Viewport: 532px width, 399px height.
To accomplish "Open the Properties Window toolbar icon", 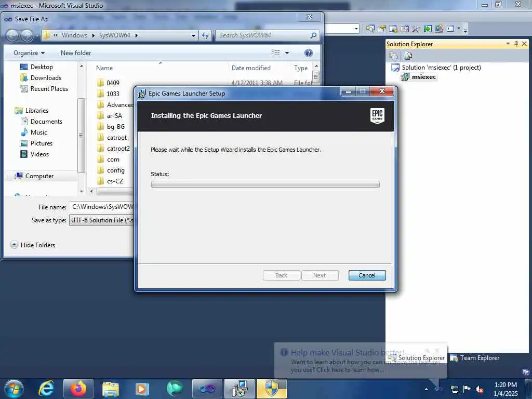I will (x=382, y=29).
